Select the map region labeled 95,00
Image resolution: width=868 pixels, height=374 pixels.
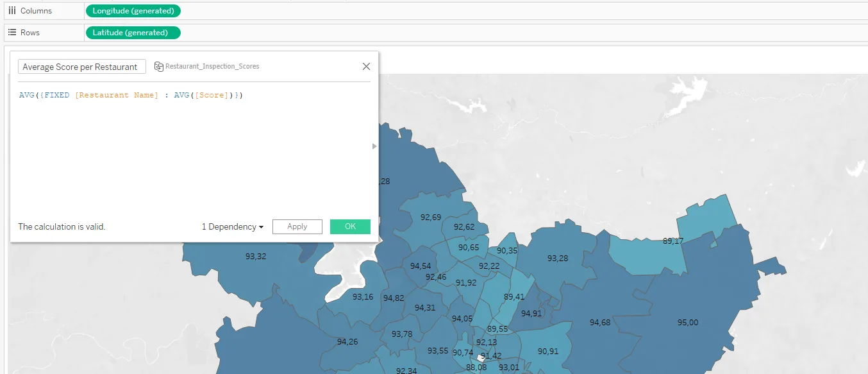pyautogui.click(x=688, y=323)
